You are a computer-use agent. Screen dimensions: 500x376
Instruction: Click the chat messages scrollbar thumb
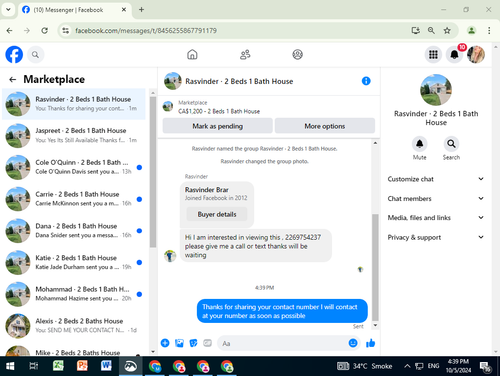click(x=375, y=267)
